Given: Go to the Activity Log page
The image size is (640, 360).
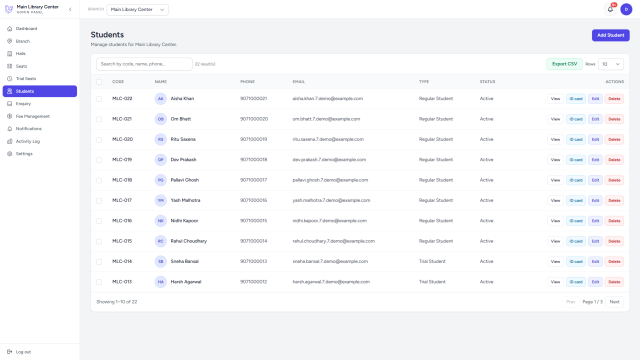Looking at the screenshot, I should 40,141.
